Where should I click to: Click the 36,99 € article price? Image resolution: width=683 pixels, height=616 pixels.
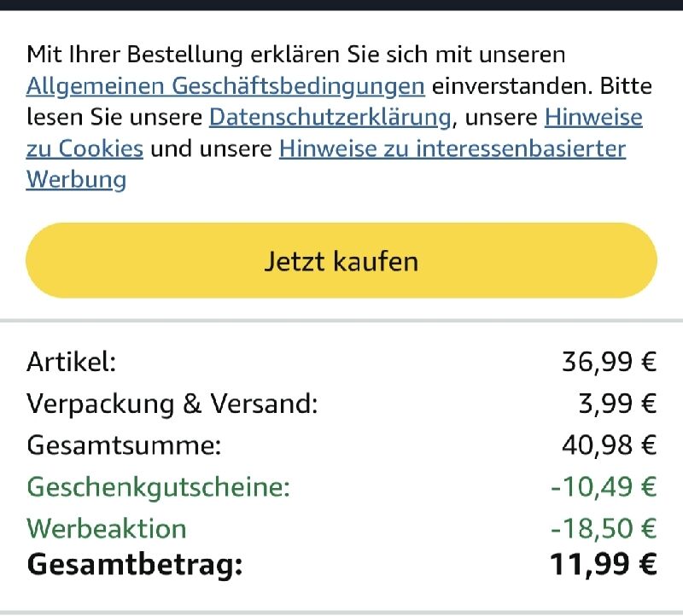609,362
